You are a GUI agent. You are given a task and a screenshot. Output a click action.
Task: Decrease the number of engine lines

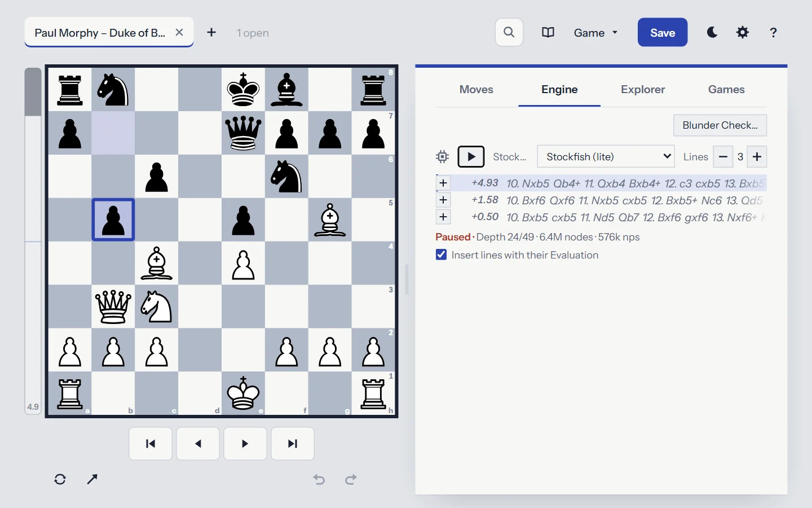[x=723, y=156]
